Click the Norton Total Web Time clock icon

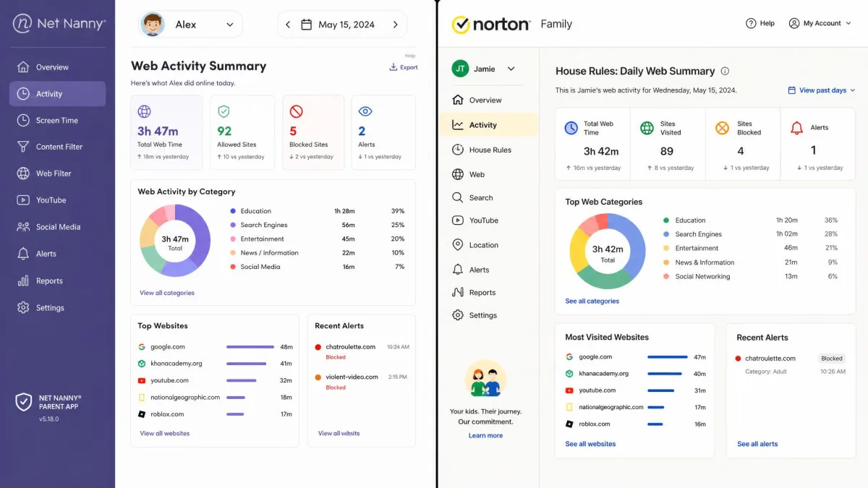571,128
